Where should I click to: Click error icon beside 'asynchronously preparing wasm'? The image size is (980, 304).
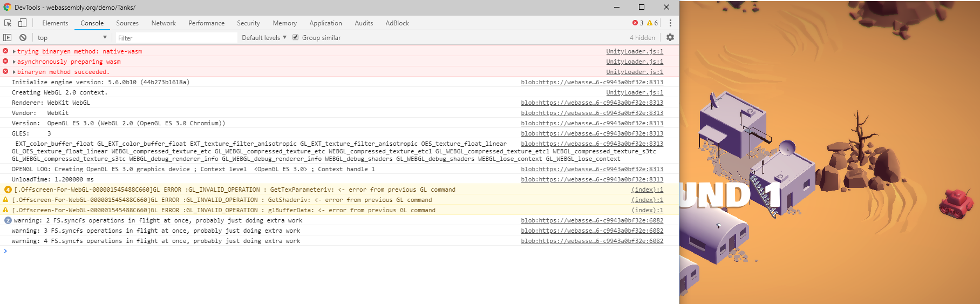click(5, 62)
